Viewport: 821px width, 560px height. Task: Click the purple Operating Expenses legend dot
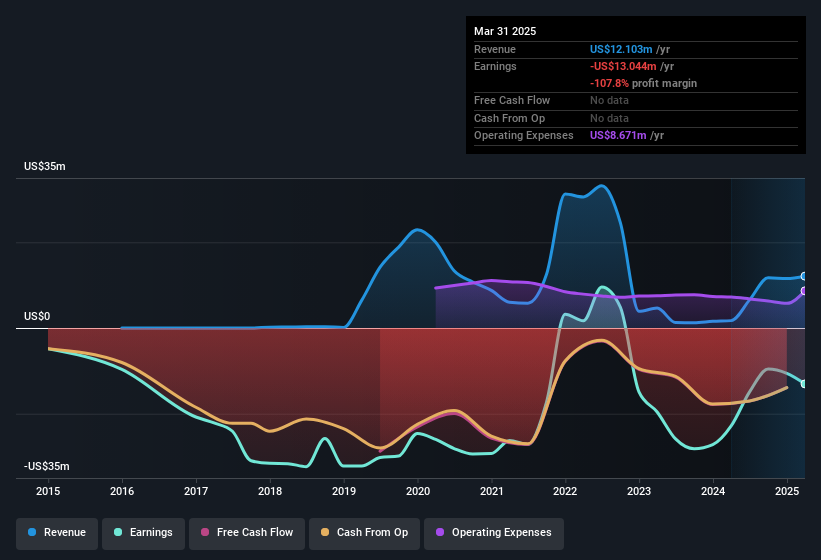click(x=440, y=532)
